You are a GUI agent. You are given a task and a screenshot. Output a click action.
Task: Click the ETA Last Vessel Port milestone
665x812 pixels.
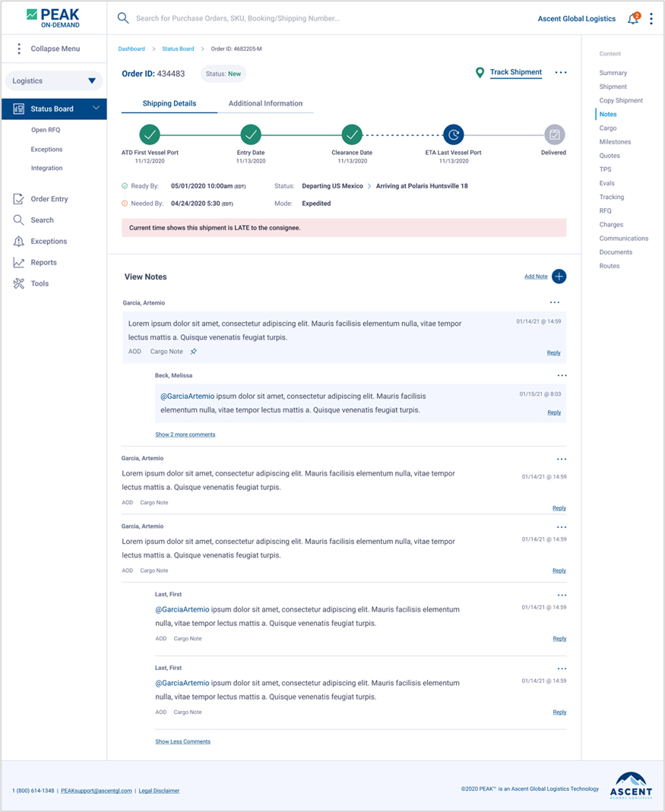pyautogui.click(x=453, y=135)
